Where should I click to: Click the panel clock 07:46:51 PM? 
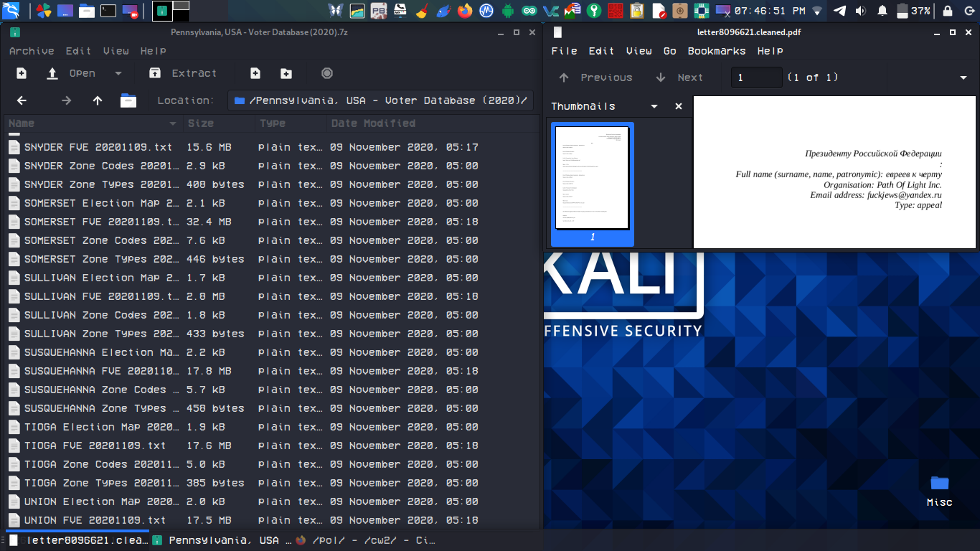[769, 11]
